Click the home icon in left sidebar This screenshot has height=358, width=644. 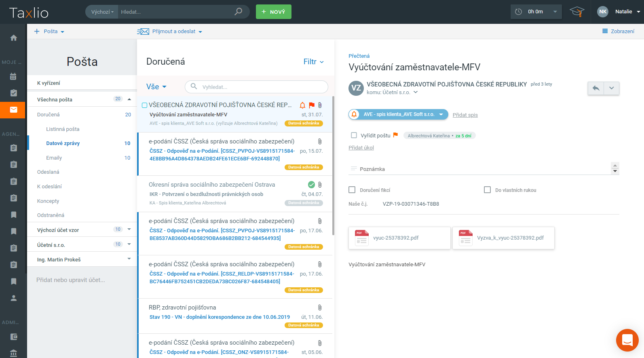click(13, 38)
